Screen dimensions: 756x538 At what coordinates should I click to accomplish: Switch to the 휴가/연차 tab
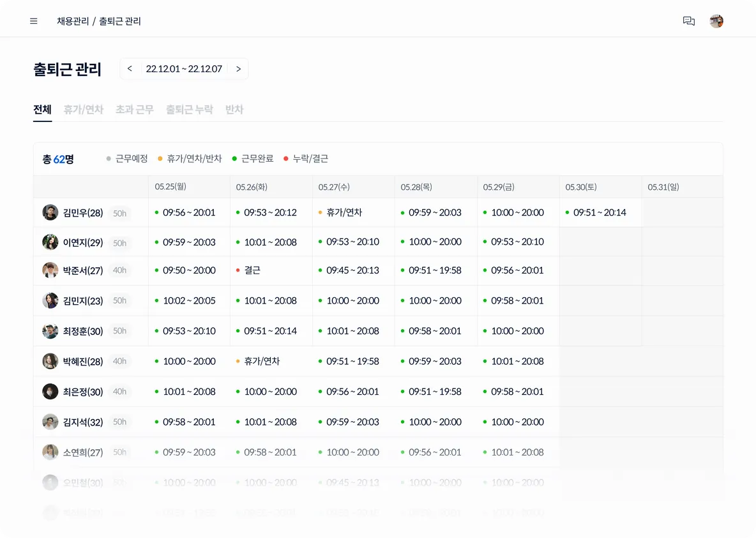[x=84, y=110]
